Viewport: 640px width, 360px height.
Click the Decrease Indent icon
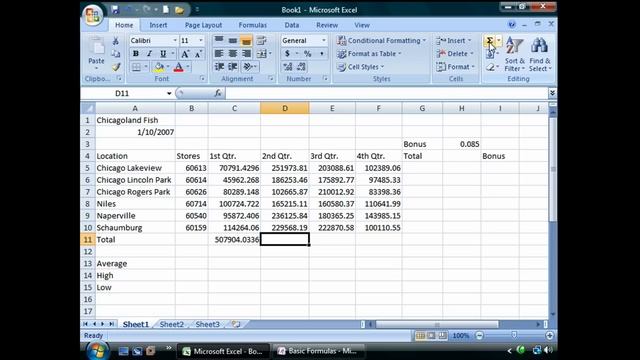pyautogui.click(x=219, y=67)
